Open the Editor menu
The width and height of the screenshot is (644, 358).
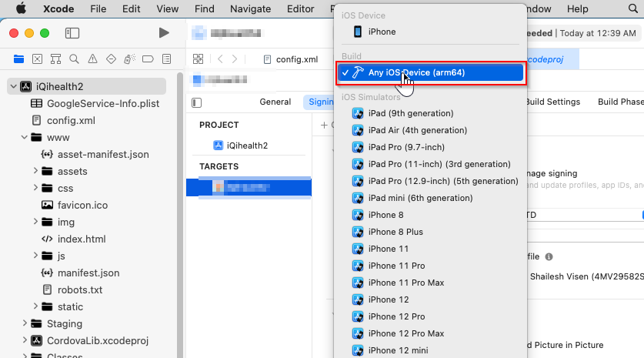[300, 8]
